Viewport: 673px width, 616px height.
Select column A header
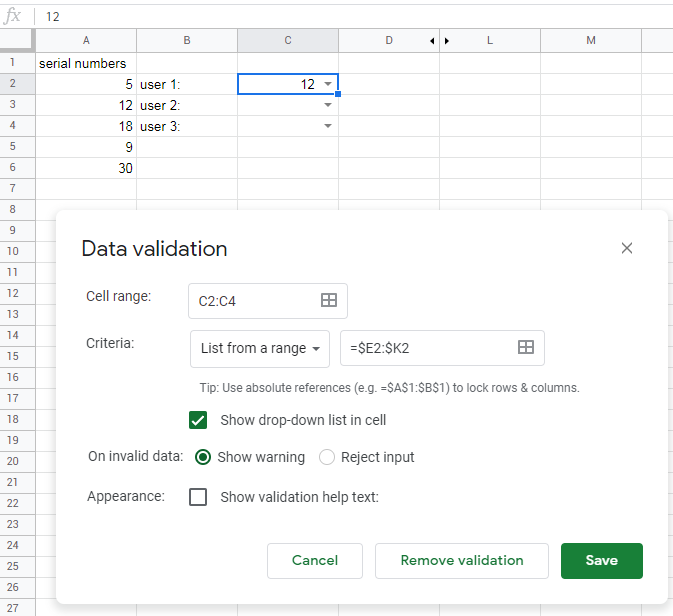pos(86,40)
